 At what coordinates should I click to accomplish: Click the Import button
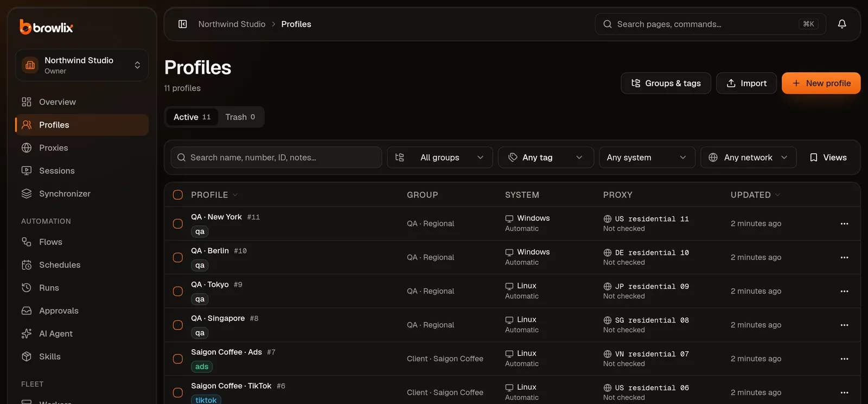(746, 83)
